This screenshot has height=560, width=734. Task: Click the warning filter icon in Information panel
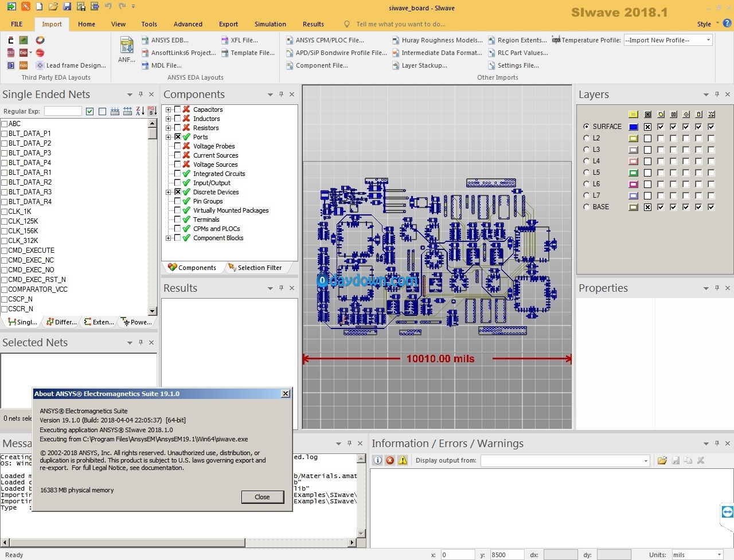tap(403, 460)
